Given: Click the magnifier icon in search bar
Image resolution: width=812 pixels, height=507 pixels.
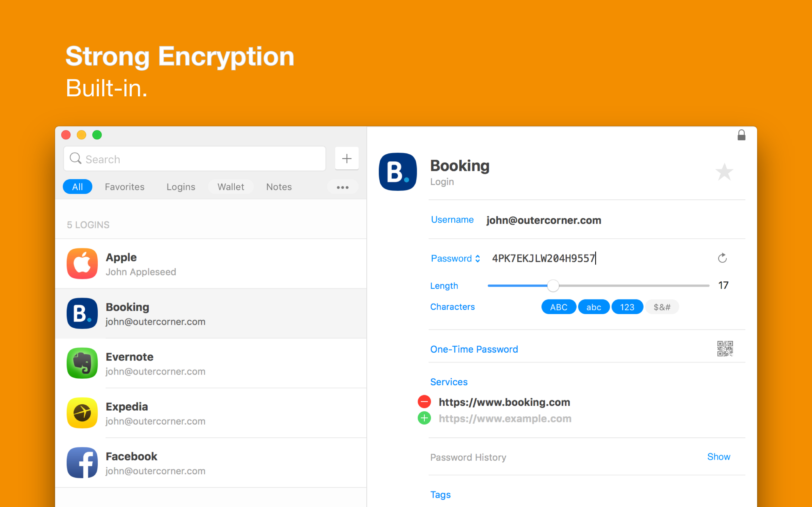Looking at the screenshot, I should (75, 159).
